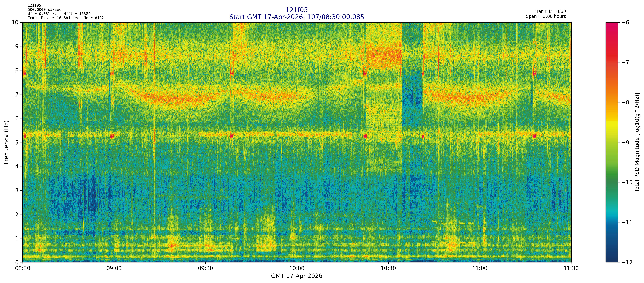Click the 10:30 time axis tick label
The width and height of the screenshot is (644, 283).
tap(388, 268)
